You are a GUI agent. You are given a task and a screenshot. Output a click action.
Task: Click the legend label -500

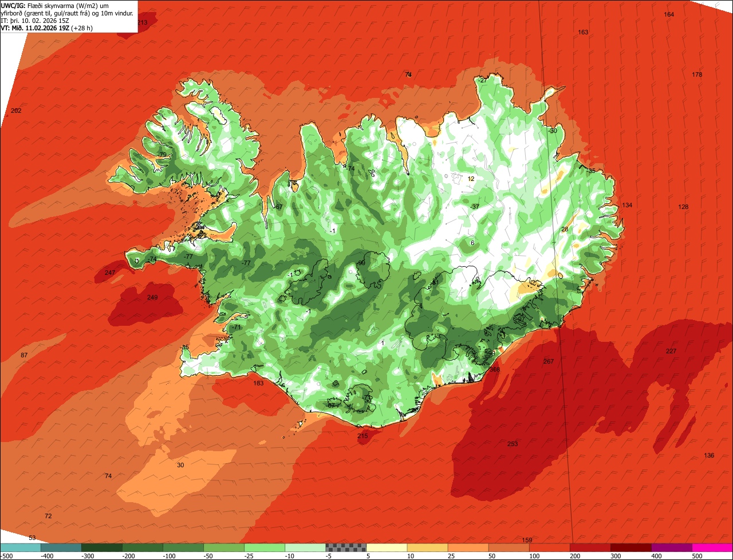(6, 556)
